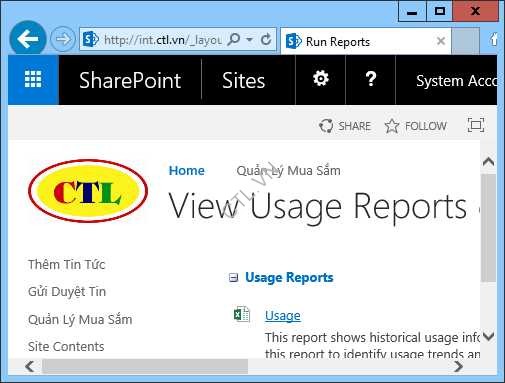
Task: Click the vertical scrollbar up arrow
Action: 488,162
